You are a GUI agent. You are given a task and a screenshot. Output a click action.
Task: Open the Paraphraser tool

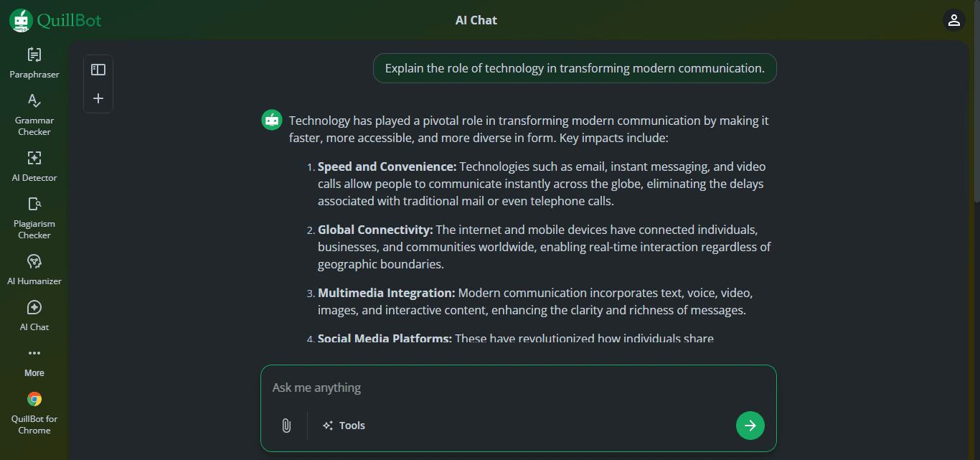34,63
